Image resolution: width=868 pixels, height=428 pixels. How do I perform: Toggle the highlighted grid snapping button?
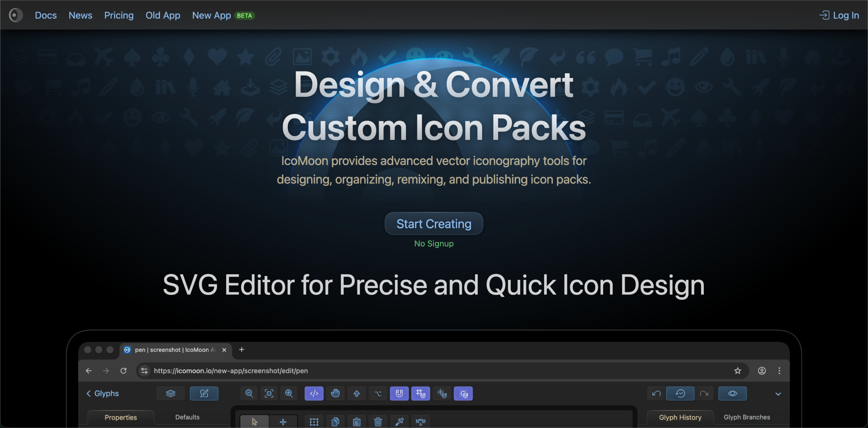tap(421, 393)
